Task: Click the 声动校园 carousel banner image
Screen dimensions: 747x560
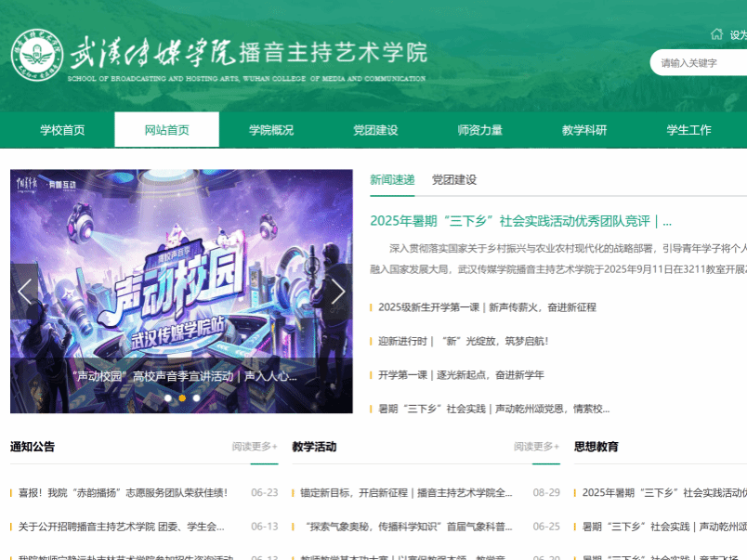Action: tap(181, 269)
